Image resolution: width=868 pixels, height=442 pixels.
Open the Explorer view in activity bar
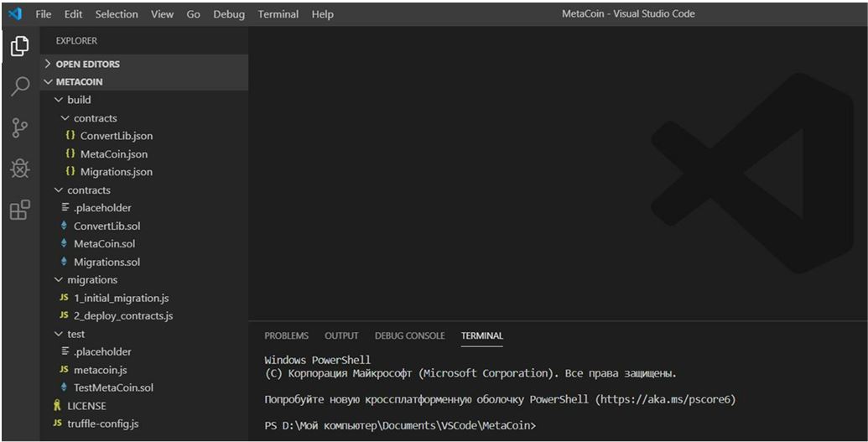pyautogui.click(x=19, y=47)
